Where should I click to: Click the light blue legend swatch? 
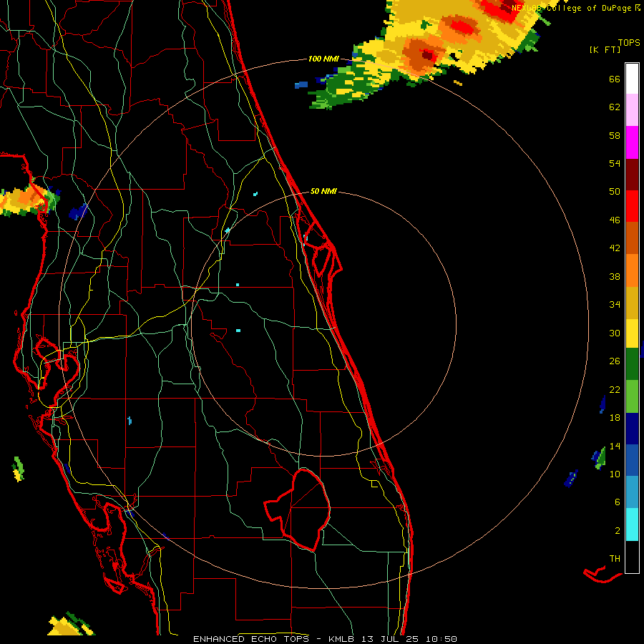click(632, 492)
